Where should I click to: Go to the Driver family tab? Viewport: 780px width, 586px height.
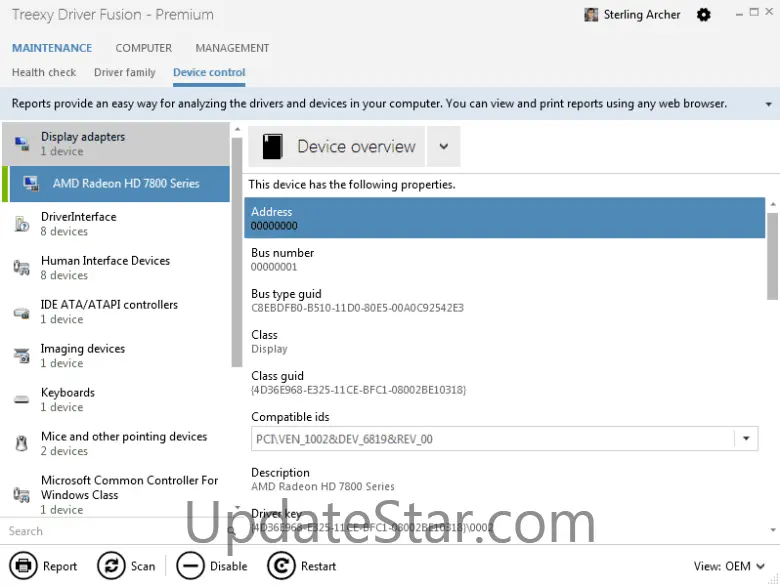tap(125, 73)
